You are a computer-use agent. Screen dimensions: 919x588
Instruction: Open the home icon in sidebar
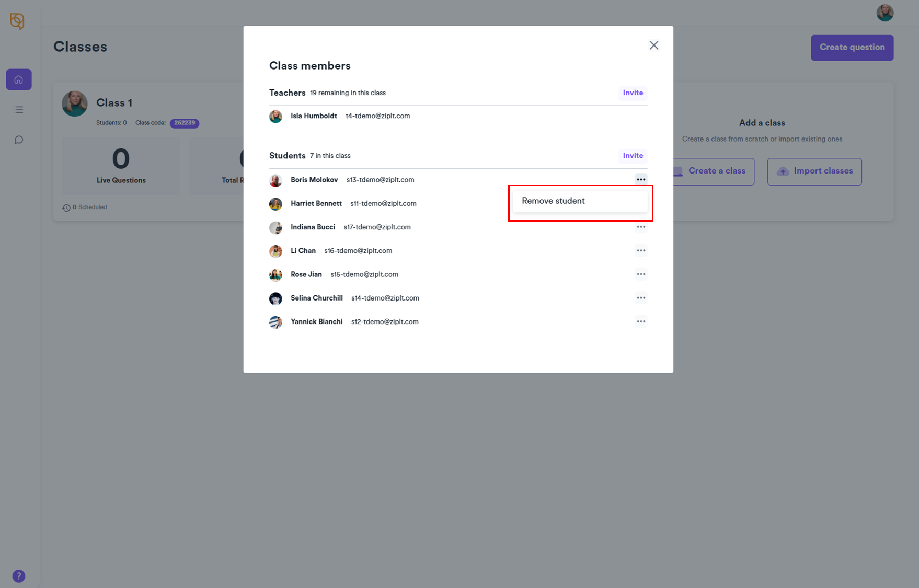coord(19,79)
